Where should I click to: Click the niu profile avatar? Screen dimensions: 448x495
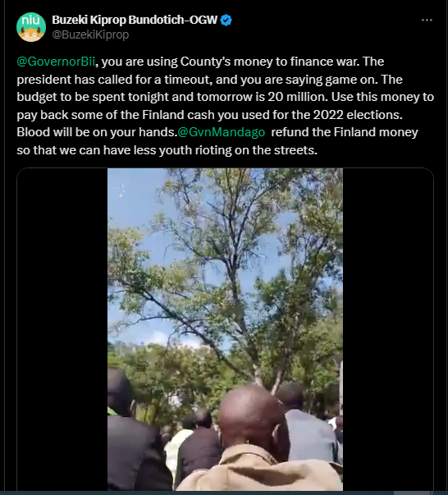31,27
